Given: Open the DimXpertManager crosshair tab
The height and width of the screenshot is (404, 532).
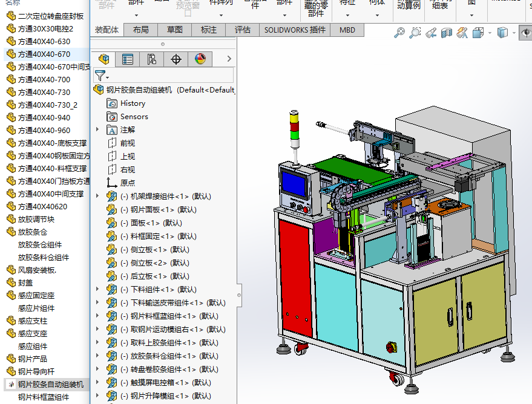Looking at the screenshot, I should (x=176, y=59).
